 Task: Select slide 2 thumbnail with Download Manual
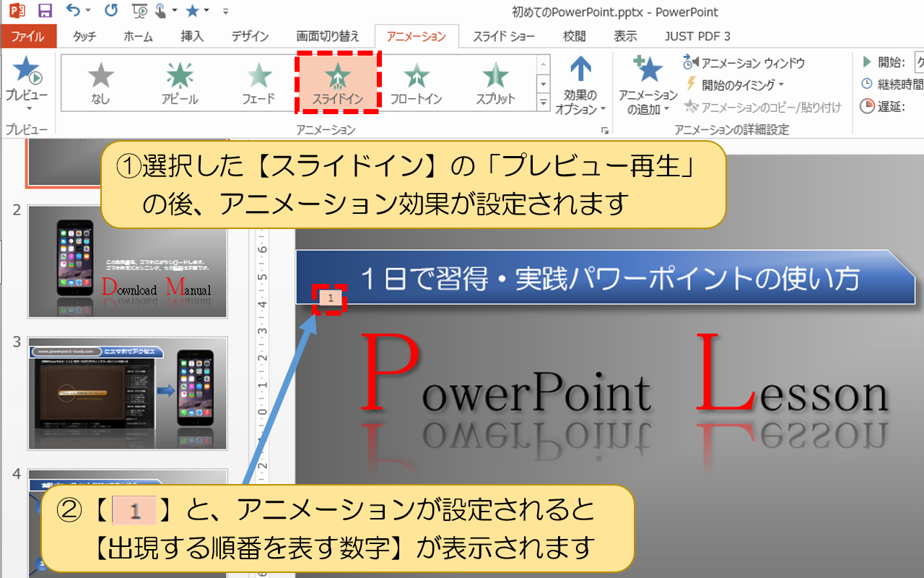128,262
